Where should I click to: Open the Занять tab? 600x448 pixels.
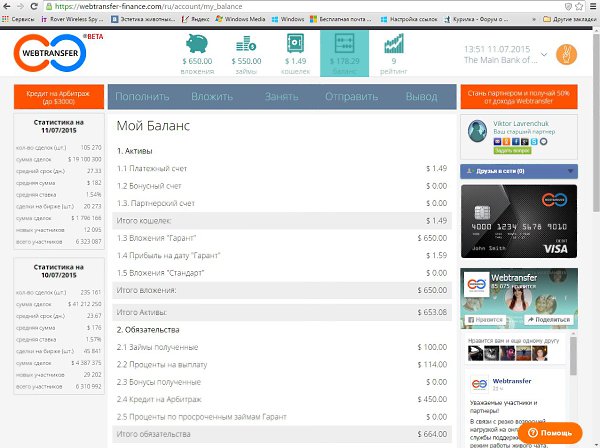click(x=282, y=96)
